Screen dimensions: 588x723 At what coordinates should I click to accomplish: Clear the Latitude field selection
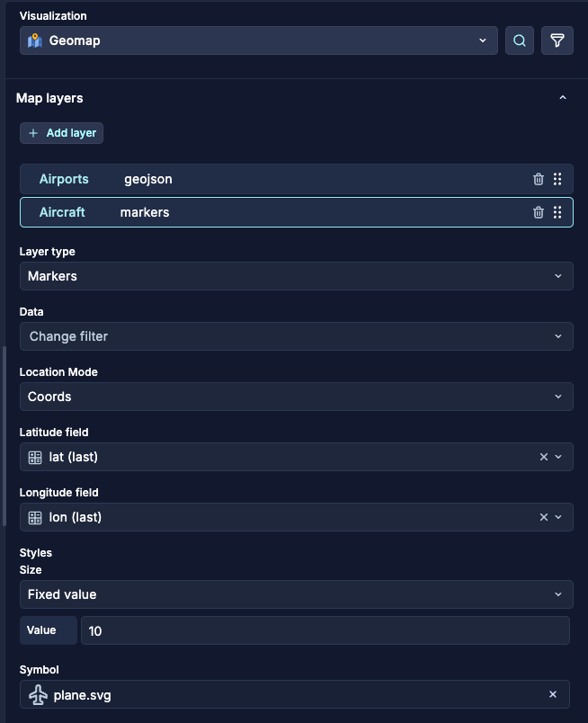[x=543, y=457]
